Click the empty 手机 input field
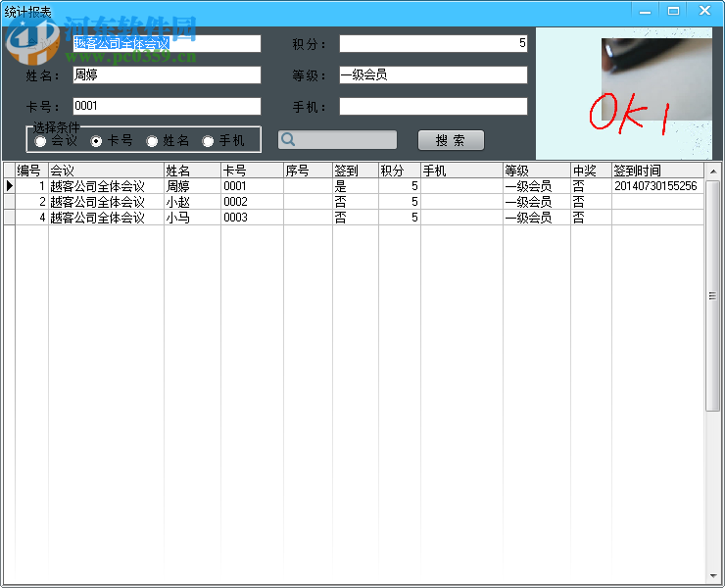 pos(433,106)
